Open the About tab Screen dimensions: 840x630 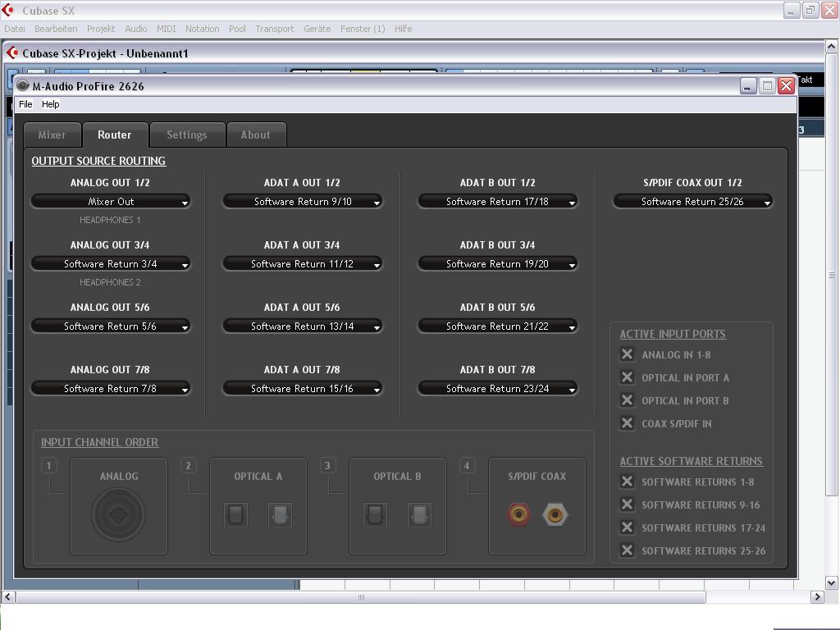click(256, 135)
